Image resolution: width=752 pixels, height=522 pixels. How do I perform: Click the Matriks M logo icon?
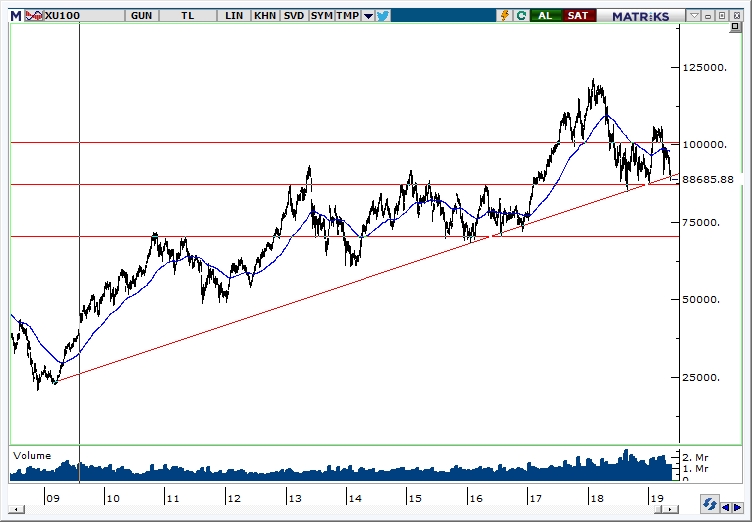coord(16,16)
